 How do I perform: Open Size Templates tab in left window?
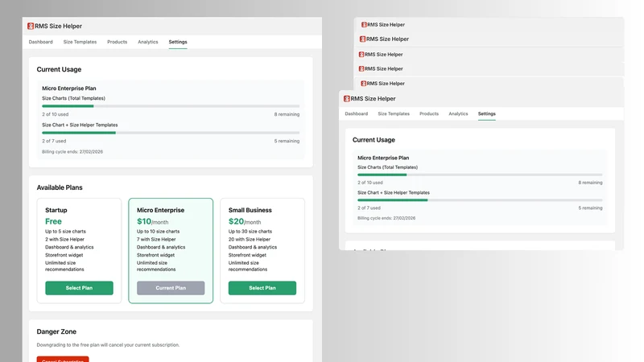80,42
